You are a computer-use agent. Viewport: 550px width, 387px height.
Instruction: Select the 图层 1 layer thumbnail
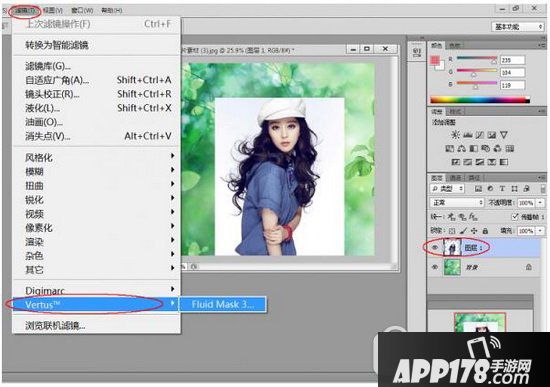tap(452, 248)
